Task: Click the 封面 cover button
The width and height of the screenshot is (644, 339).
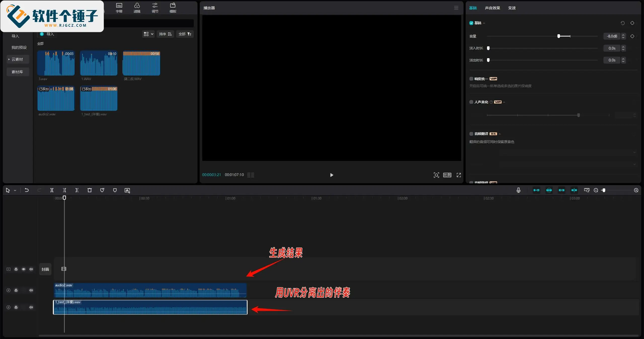Action: (45, 269)
